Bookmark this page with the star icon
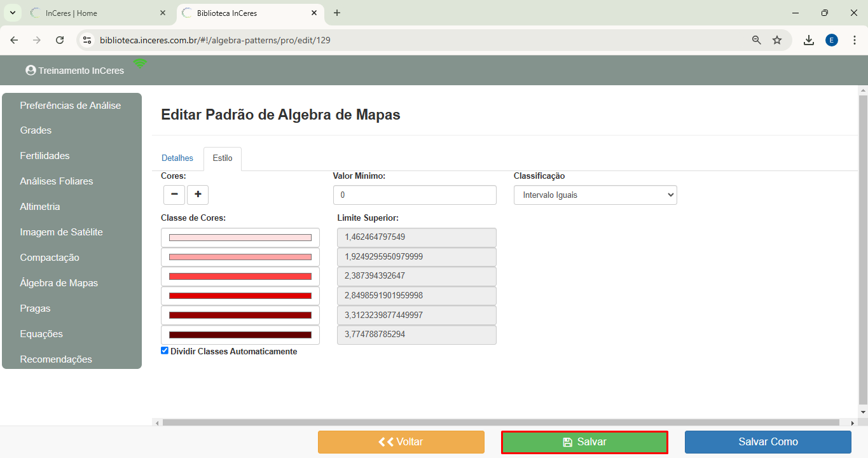868x458 pixels. tap(777, 40)
